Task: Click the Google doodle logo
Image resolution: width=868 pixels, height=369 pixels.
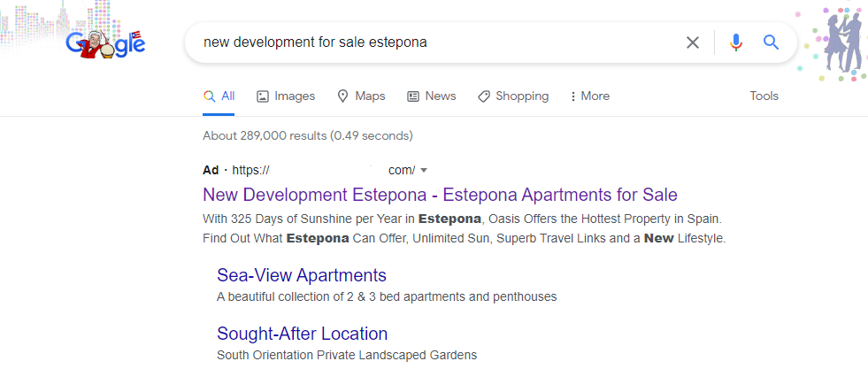Action: [105, 42]
